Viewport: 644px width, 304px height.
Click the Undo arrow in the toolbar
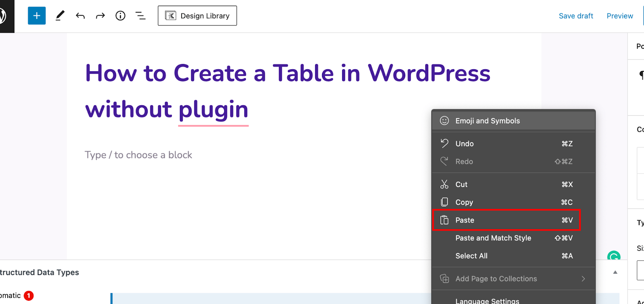pyautogui.click(x=80, y=16)
